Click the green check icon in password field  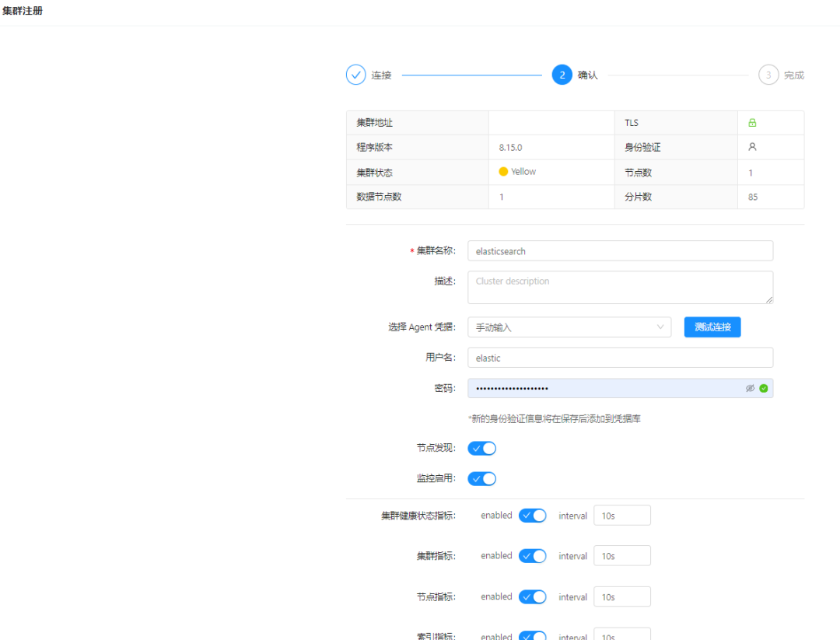pos(764,388)
